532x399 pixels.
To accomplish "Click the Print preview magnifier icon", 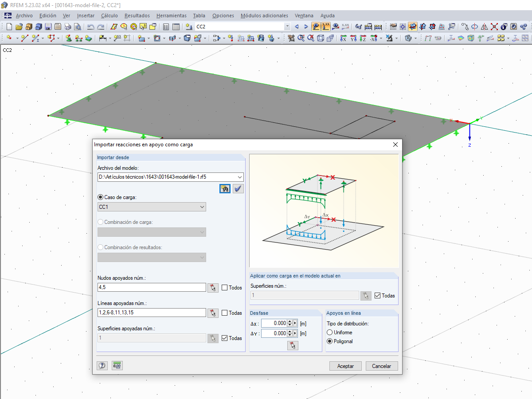I will [78, 27].
